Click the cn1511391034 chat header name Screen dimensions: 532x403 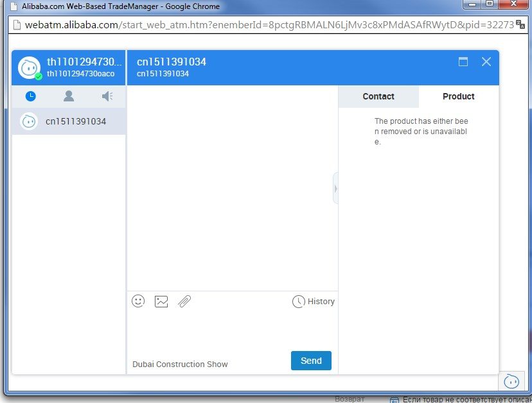[172, 62]
